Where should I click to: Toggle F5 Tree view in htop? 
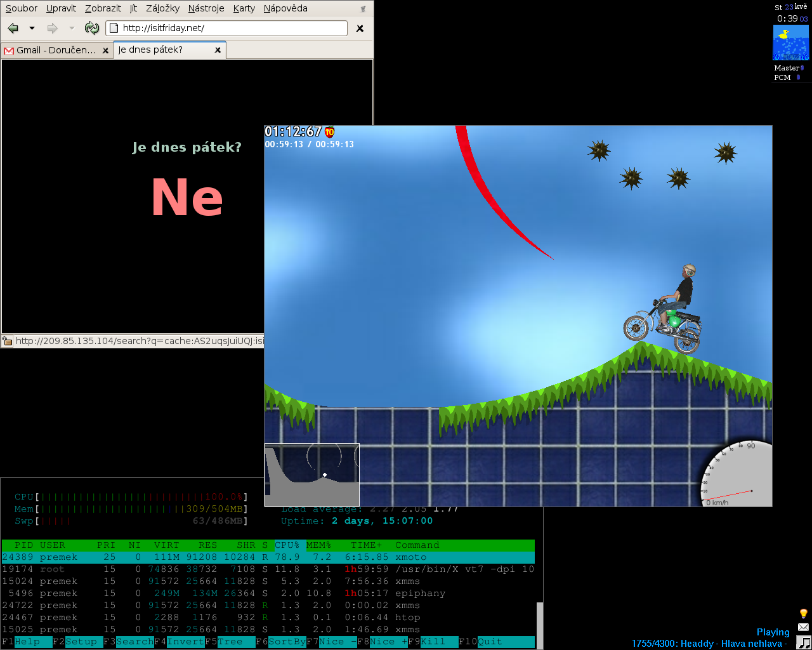(x=230, y=642)
